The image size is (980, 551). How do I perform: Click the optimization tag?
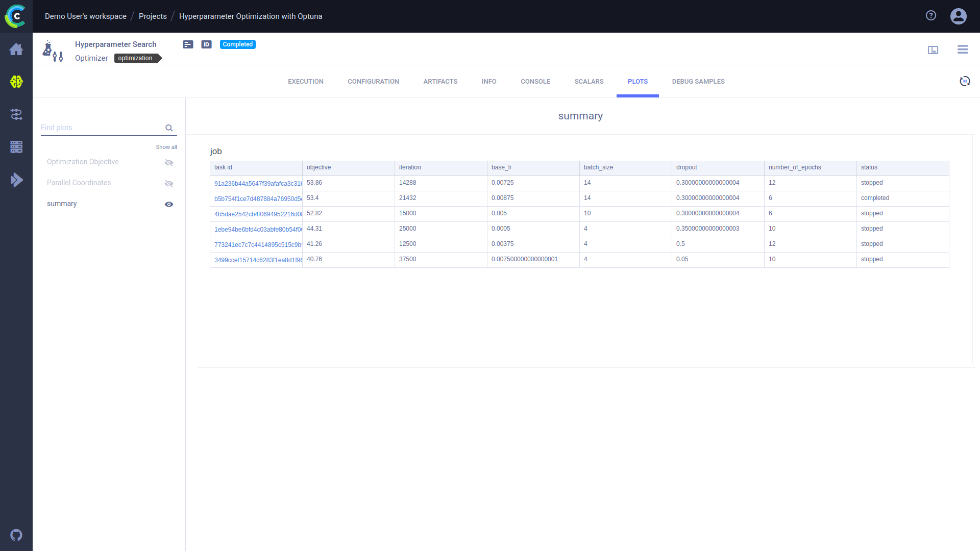tap(138, 58)
